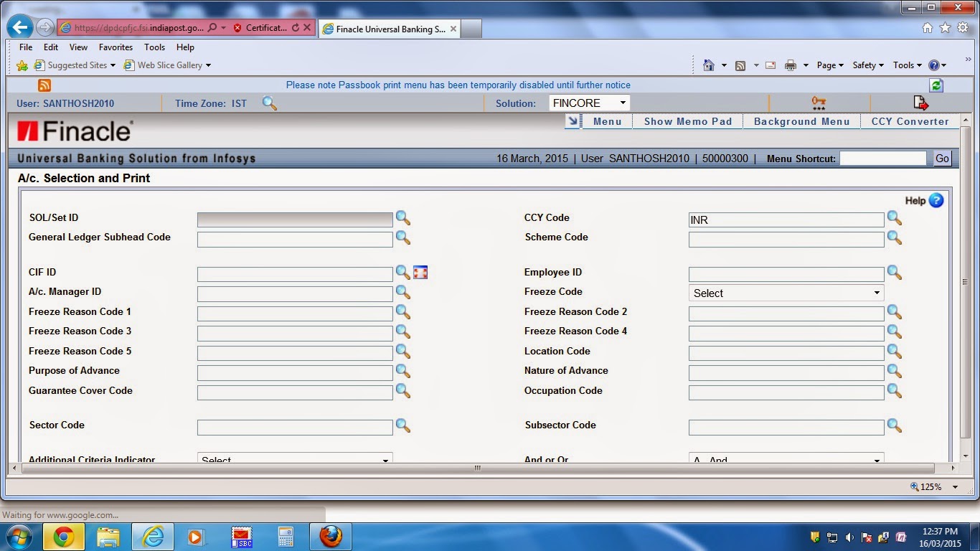Go back with browser Back arrow
Image resolution: width=980 pixels, height=551 pixels.
click(x=19, y=27)
